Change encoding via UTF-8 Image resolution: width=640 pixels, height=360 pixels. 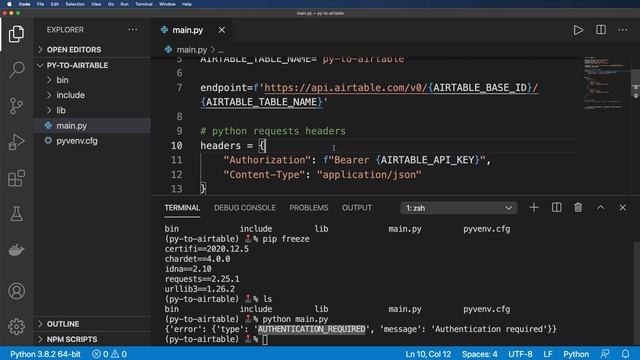coord(520,354)
